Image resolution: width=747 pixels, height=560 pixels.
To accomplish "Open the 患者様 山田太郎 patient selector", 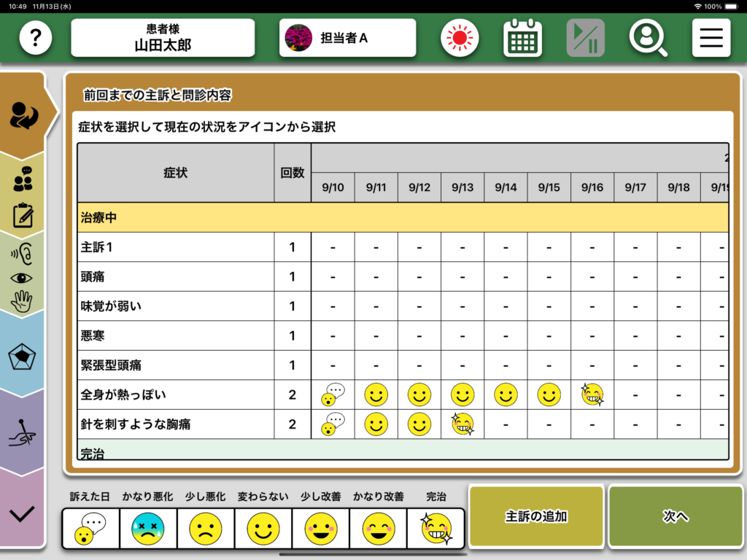I will coord(163,38).
